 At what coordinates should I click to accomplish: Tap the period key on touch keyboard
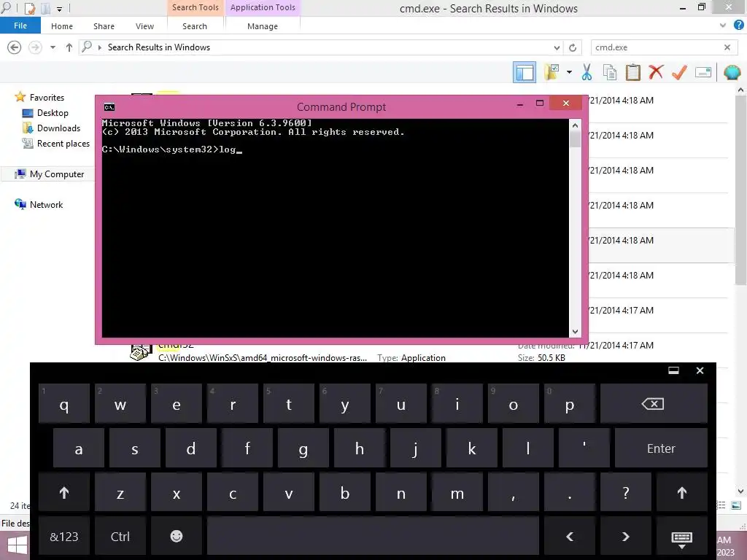pyautogui.click(x=569, y=493)
